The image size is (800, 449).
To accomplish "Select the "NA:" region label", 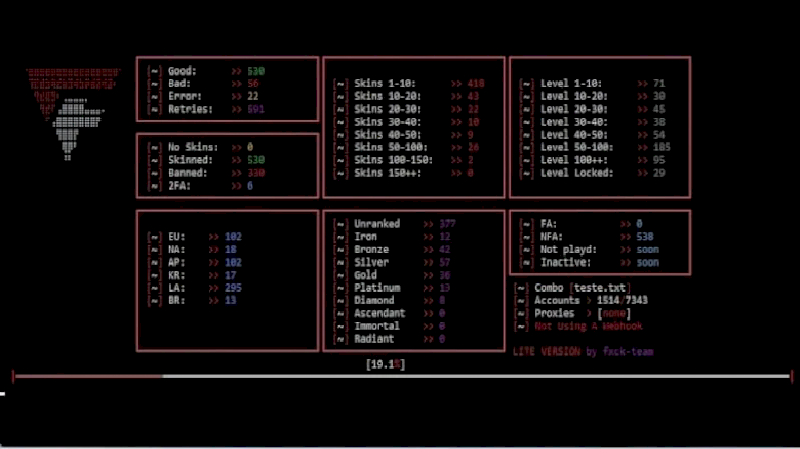I will coord(177,250).
